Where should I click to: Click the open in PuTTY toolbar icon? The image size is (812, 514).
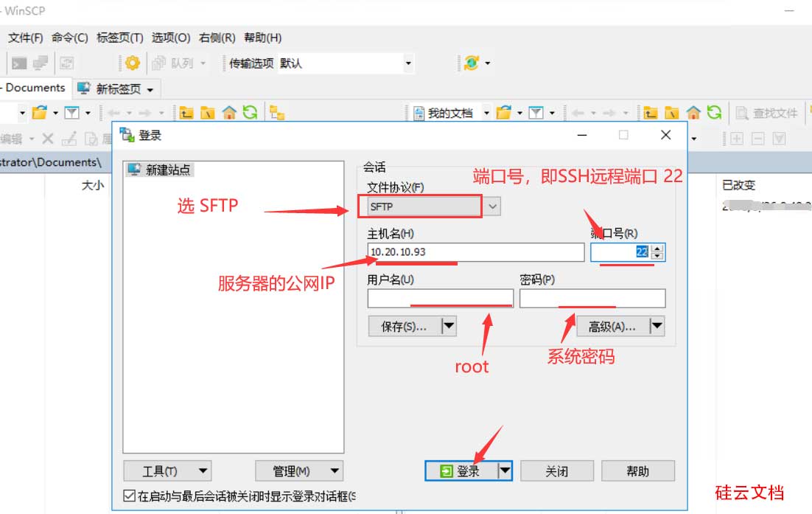(41, 63)
